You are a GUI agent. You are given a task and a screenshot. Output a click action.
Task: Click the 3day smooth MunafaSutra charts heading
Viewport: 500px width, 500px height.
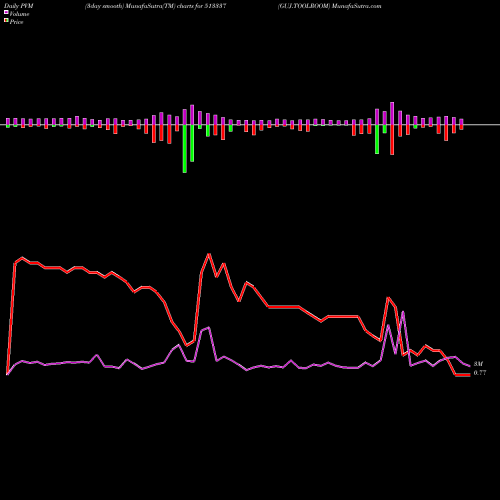(x=156, y=6)
